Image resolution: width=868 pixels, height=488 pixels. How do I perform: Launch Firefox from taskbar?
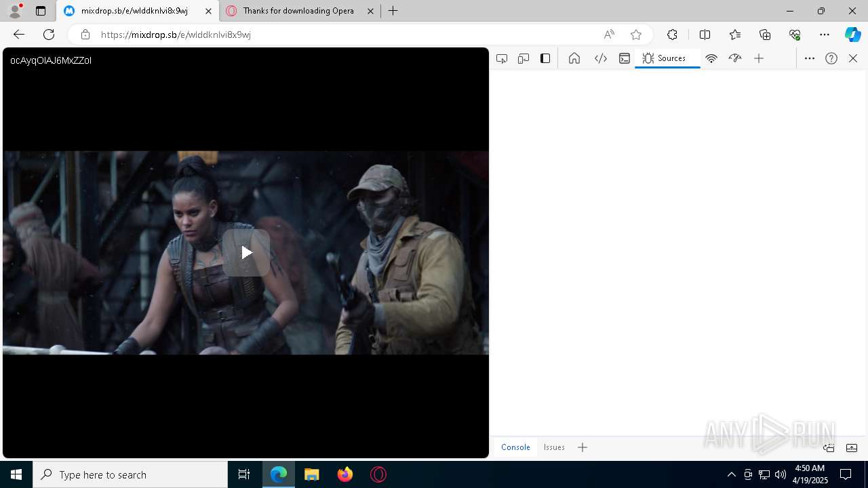pyautogui.click(x=345, y=474)
